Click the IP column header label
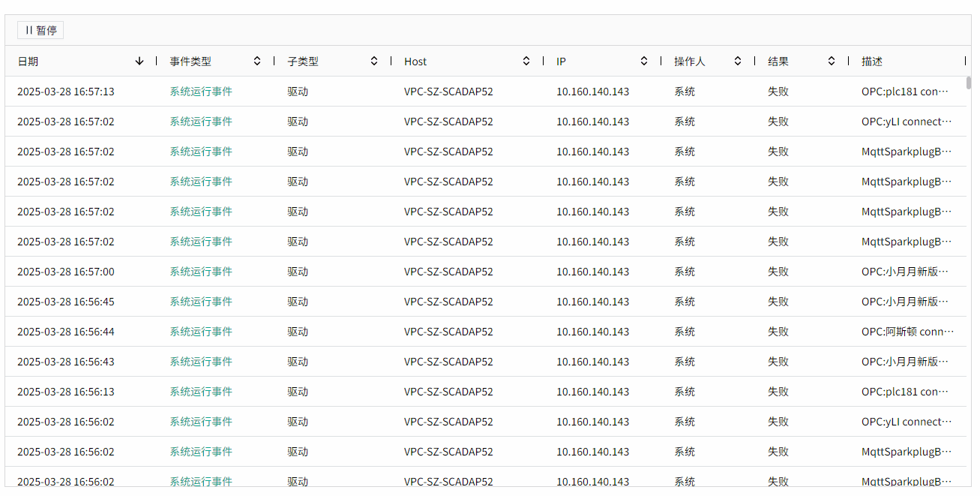The height and width of the screenshot is (496, 980). click(x=561, y=62)
